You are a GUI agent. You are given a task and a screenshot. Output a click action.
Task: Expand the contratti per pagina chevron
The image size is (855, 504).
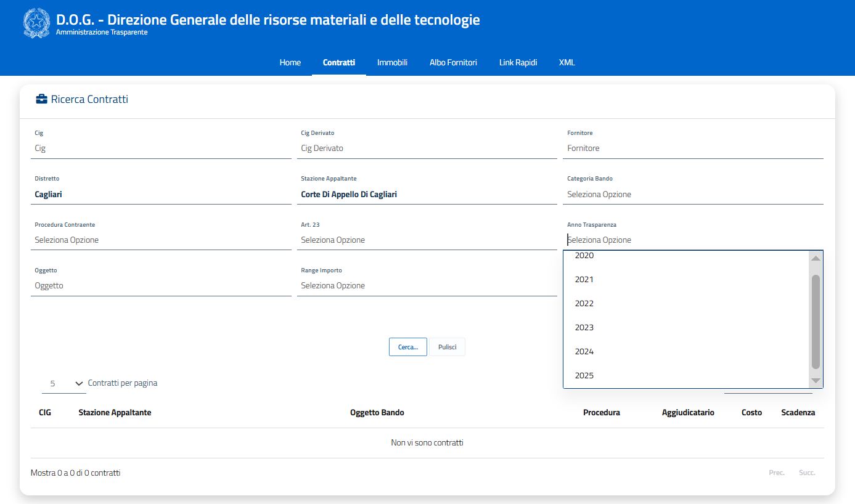pos(79,384)
